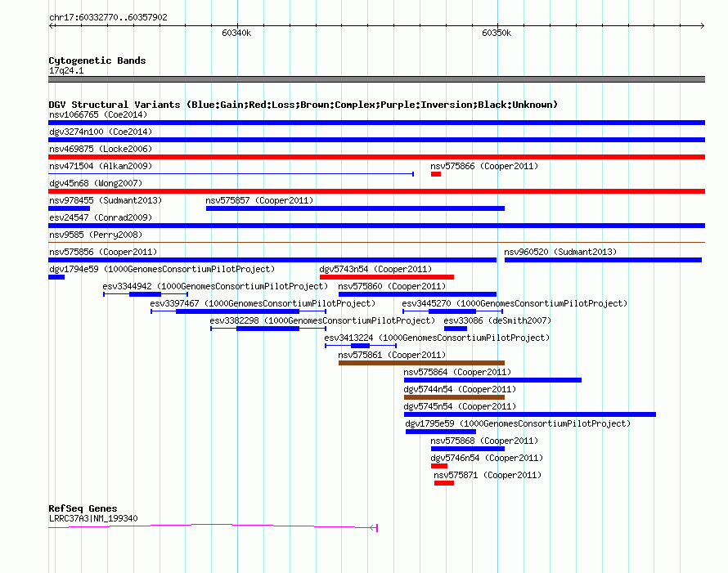Click chr17:60332770..60357902 coordinates text
Screen dimensions: 728x573
pos(108,17)
